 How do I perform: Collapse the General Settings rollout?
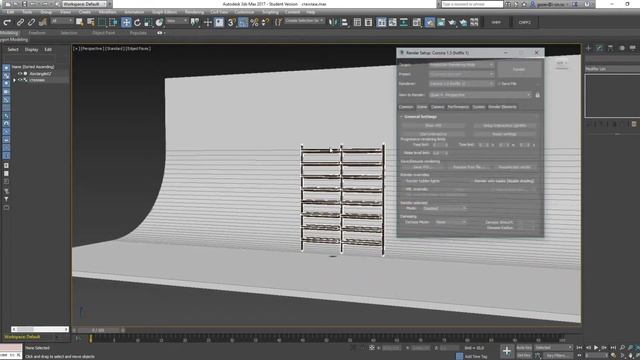click(419, 117)
